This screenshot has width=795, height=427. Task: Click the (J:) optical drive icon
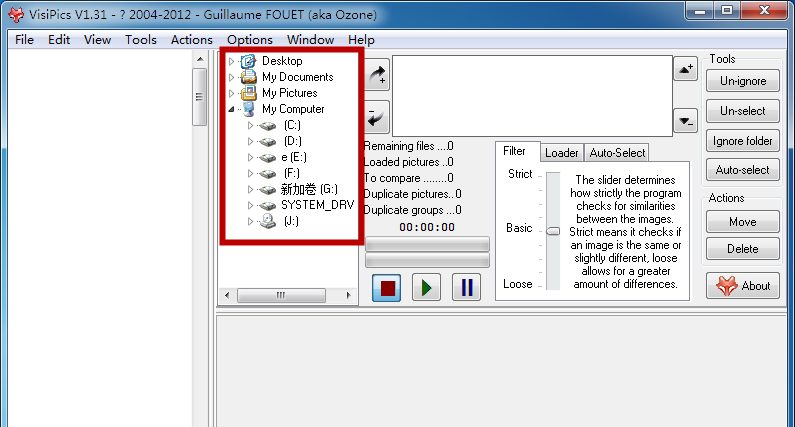coord(267,221)
